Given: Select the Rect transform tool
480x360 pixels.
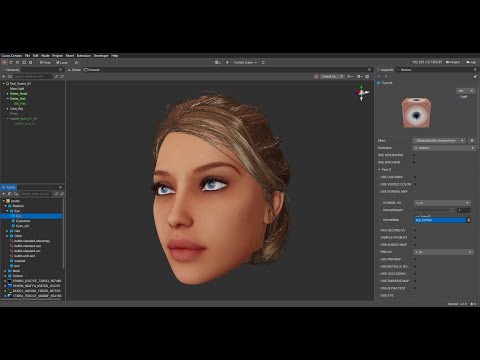Looking at the screenshot, I should pos(24,62).
